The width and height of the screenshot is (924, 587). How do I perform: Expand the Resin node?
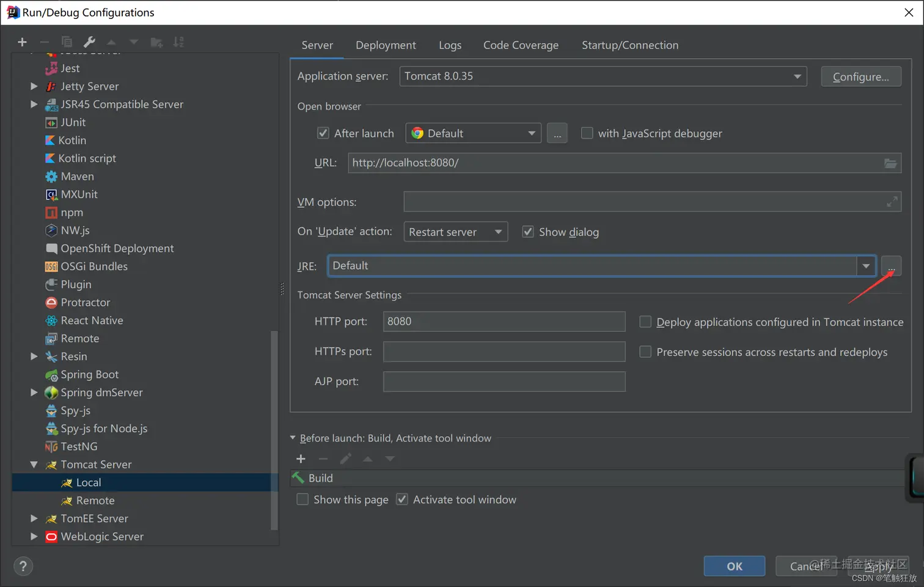[34, 356]
